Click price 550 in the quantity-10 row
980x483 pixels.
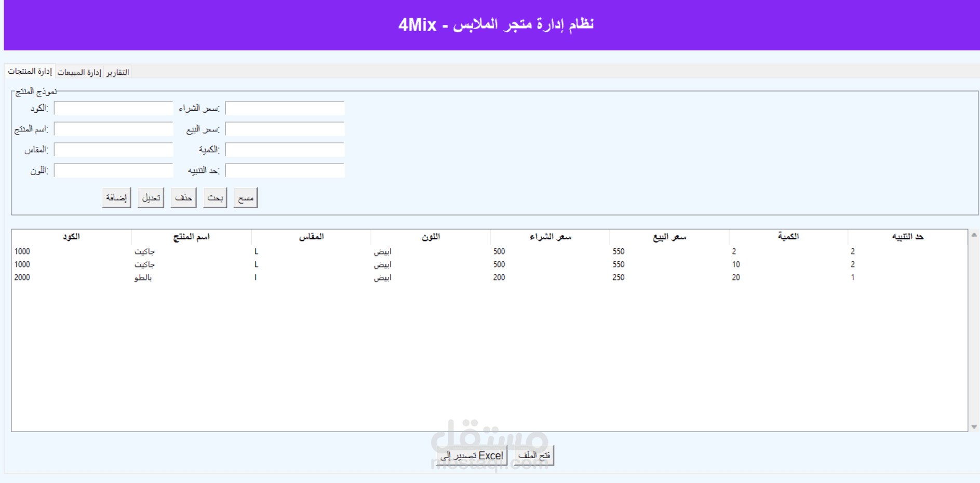tap(619, 264)
